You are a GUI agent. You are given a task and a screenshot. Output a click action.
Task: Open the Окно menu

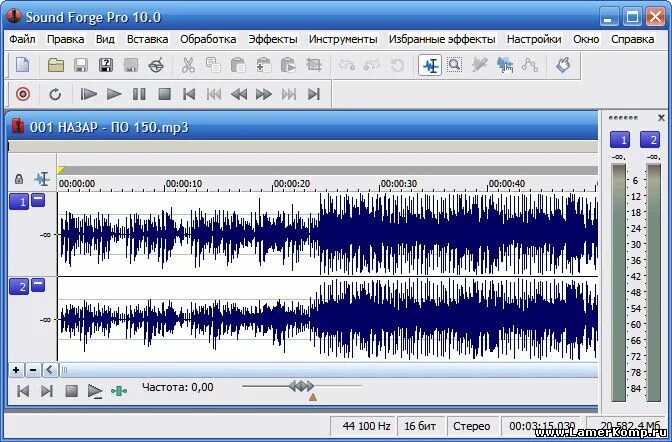point(586,39)
